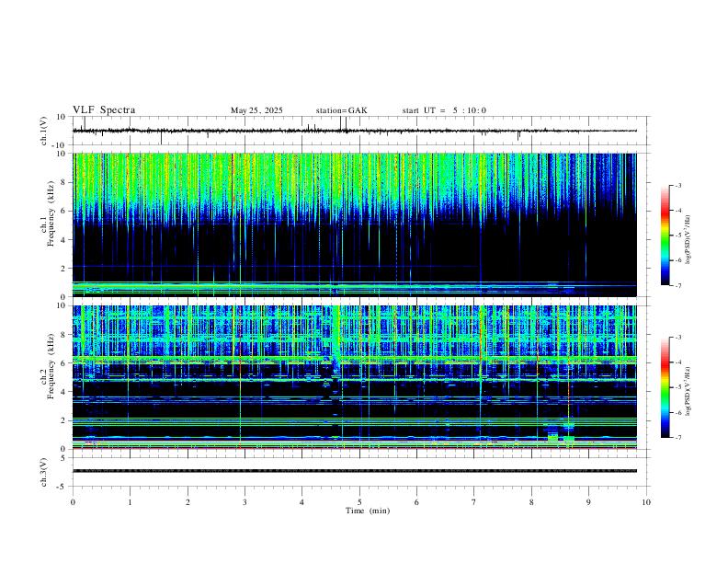
Task: Click the ch.2 PSD color bar
Action: pyautogui.click(x=665, y=387)
